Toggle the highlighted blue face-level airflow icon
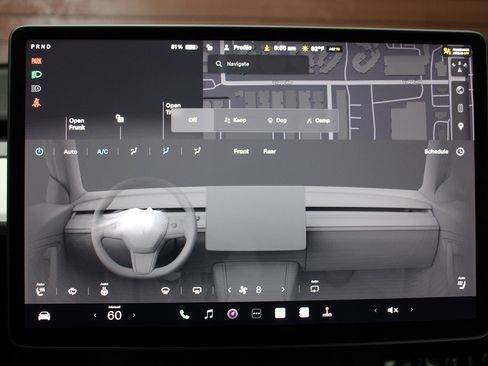 (166, 151)
